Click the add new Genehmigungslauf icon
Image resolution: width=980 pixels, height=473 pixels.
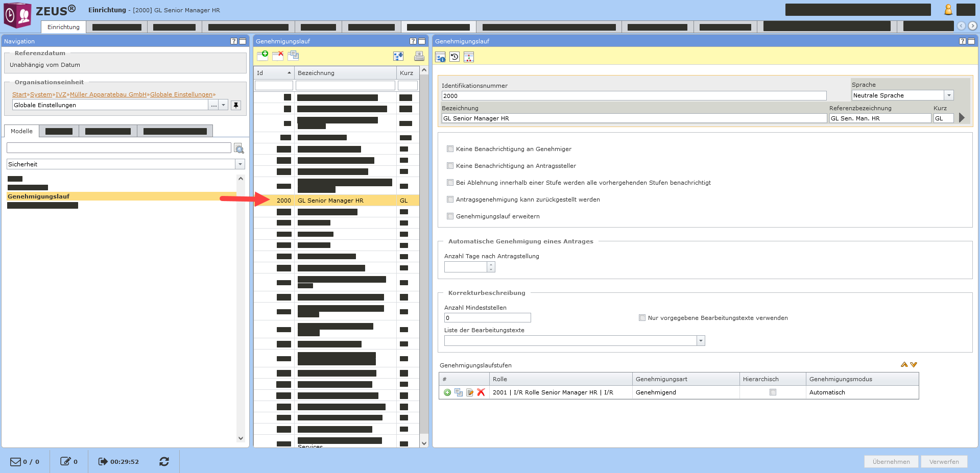coord(262,56)
